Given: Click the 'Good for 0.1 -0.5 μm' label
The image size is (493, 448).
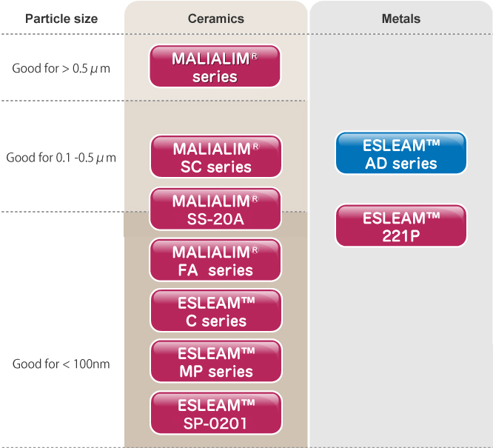Looking at the screenshot, I should point(61,158).
